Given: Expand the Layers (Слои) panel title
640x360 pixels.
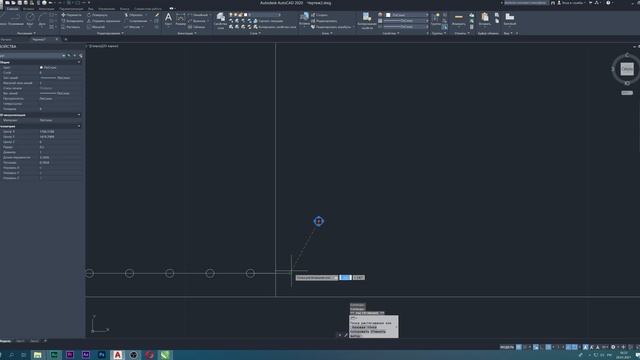Looking at the screenshot, I should pyautogui.click(x=255, y=33).
